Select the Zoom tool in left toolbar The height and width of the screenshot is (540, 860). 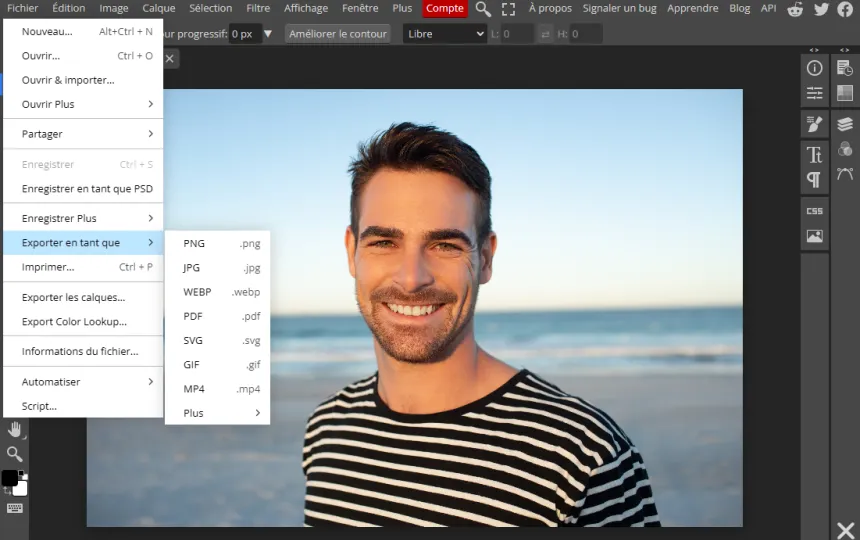point(15,454)
